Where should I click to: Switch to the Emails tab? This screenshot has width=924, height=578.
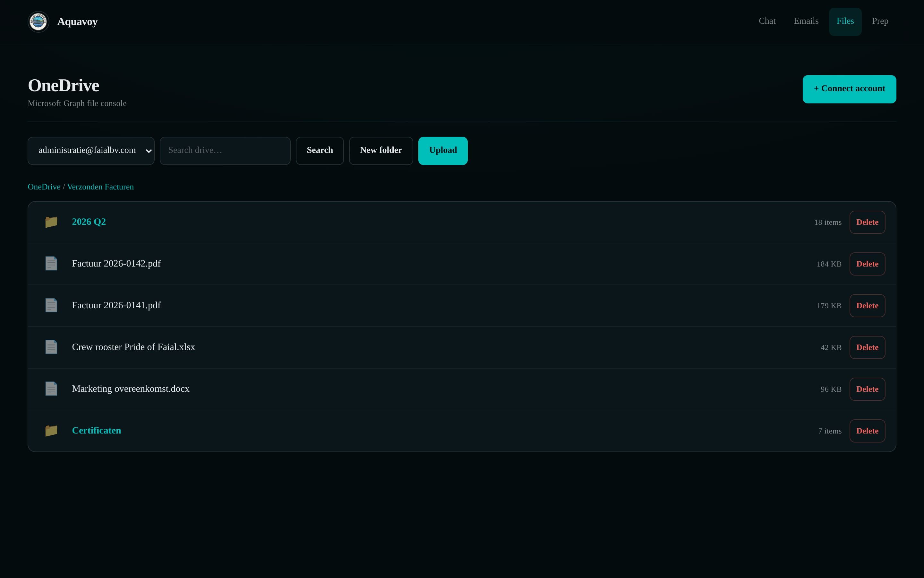[806, 22]
